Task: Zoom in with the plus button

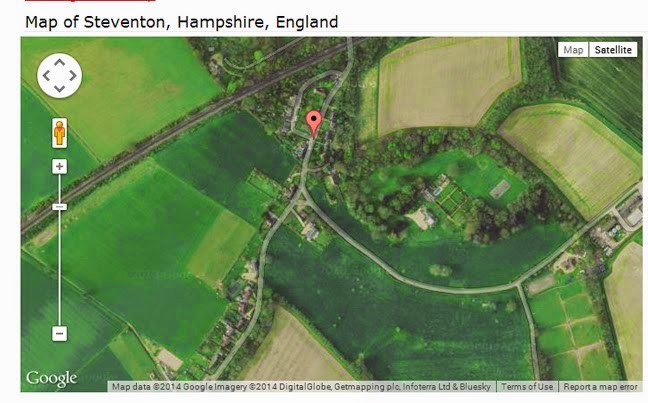Action: (60, 166)
